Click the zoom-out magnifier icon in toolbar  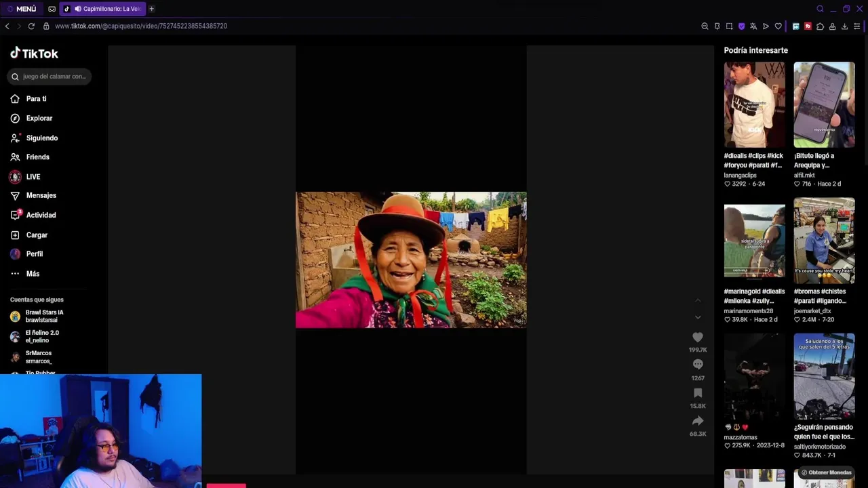[705, 26]
